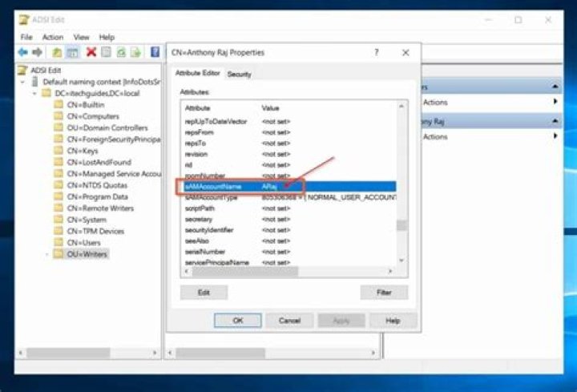This screenshot has height=392, width=577.
Task: Click the folder icon beside CN=Computers
Action: [x=59, y=116]
